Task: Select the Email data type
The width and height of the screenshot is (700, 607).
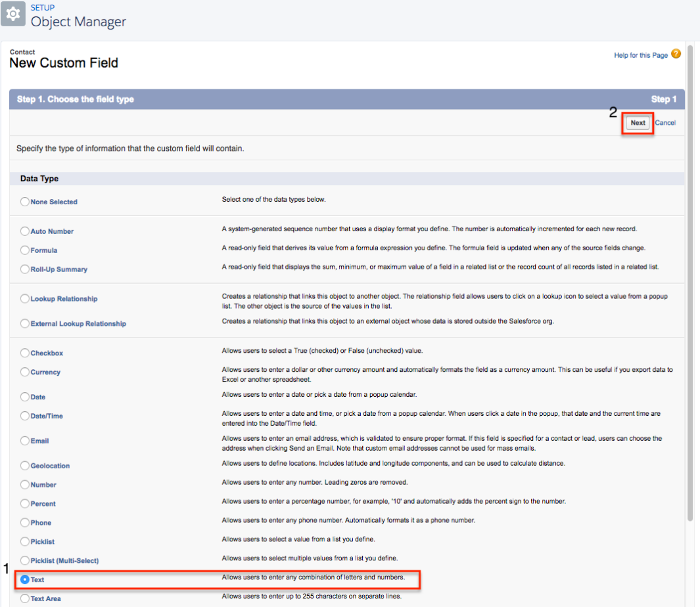Action: click(24, 441)
